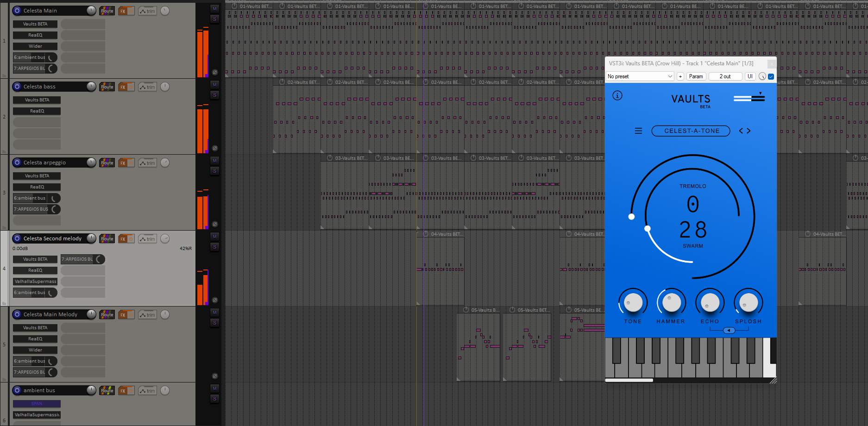Click the pan knob on Celesta Second melody
Screen dimensions: 868x426
[165, 238]
